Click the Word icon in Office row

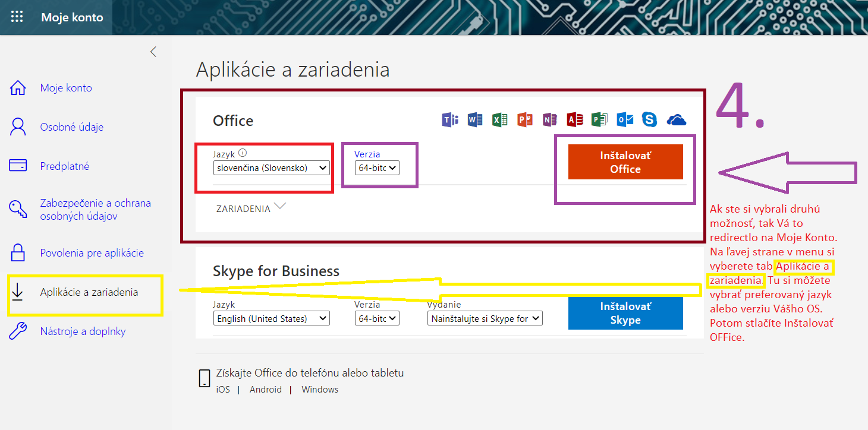tap(475, 120)
